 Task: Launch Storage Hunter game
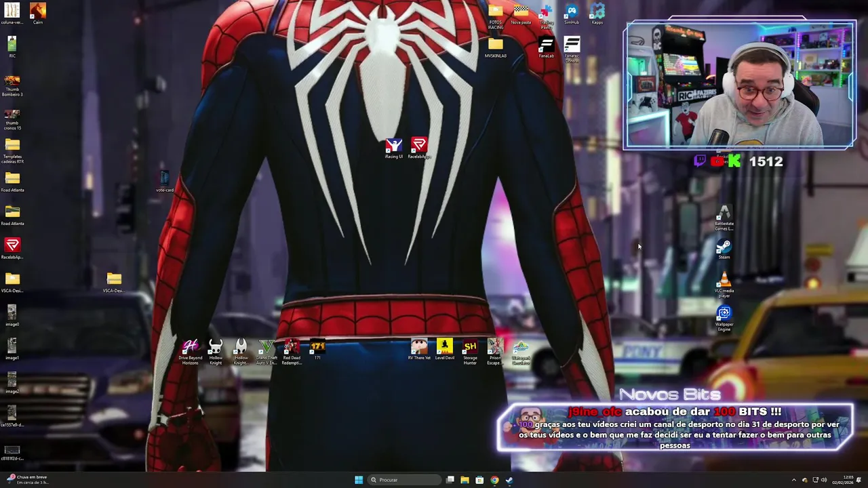point(470,352)
